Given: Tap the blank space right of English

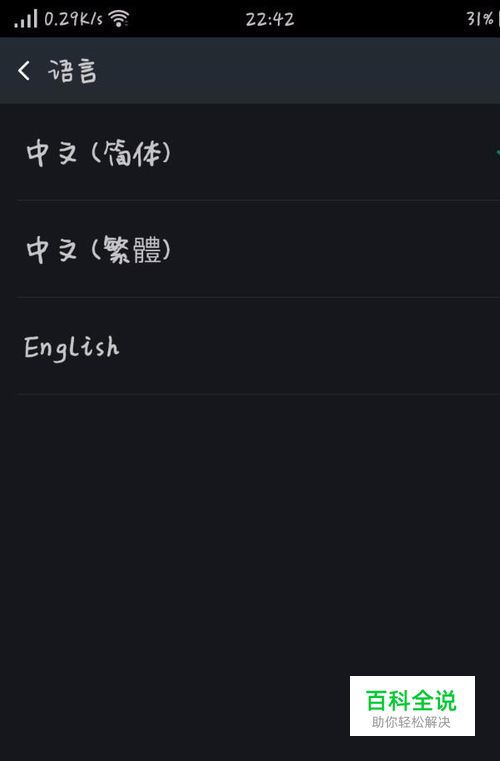Looking at the screenshot, I should (311, 347).
